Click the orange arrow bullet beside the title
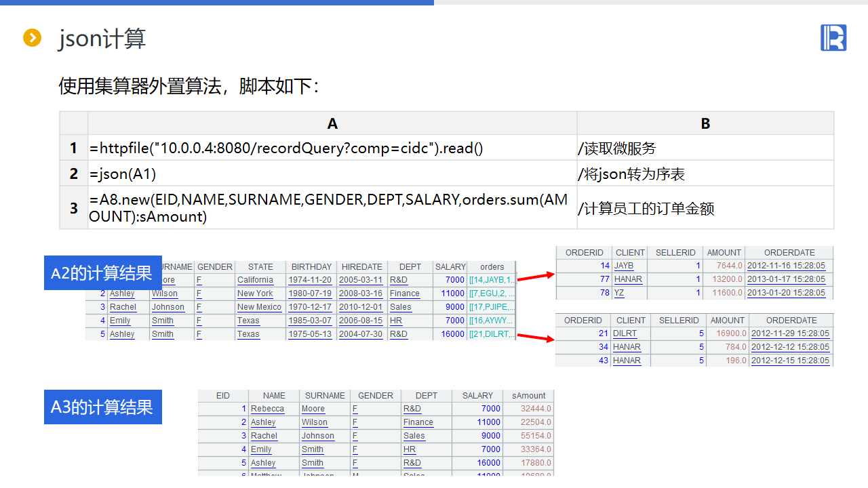 [32, 38]
